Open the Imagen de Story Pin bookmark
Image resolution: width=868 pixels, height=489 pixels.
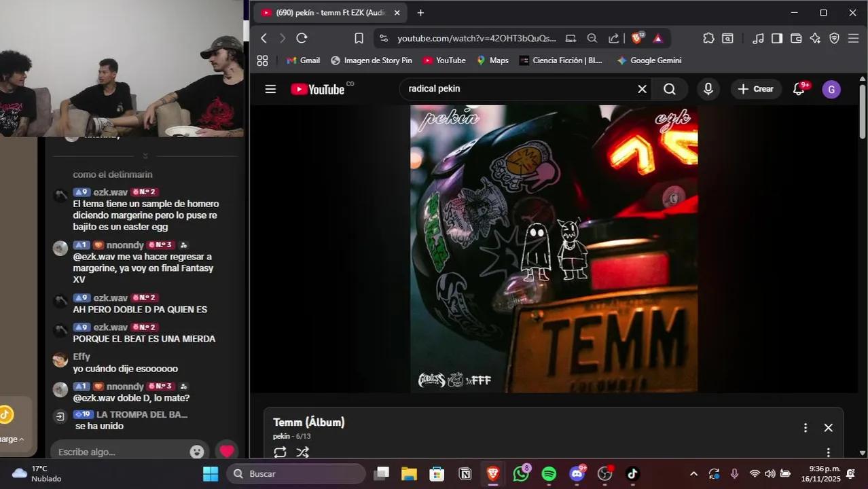tap(372, 60)
